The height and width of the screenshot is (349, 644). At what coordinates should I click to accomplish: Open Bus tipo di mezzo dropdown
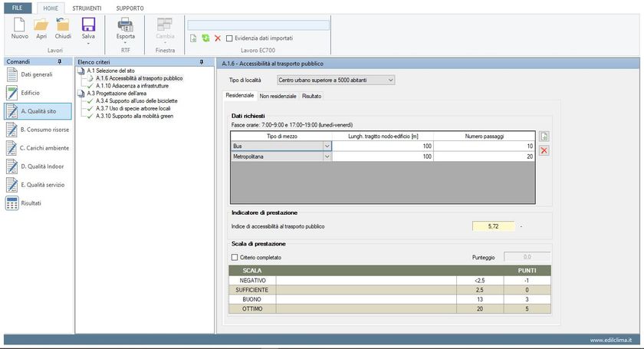click(327, 146)
